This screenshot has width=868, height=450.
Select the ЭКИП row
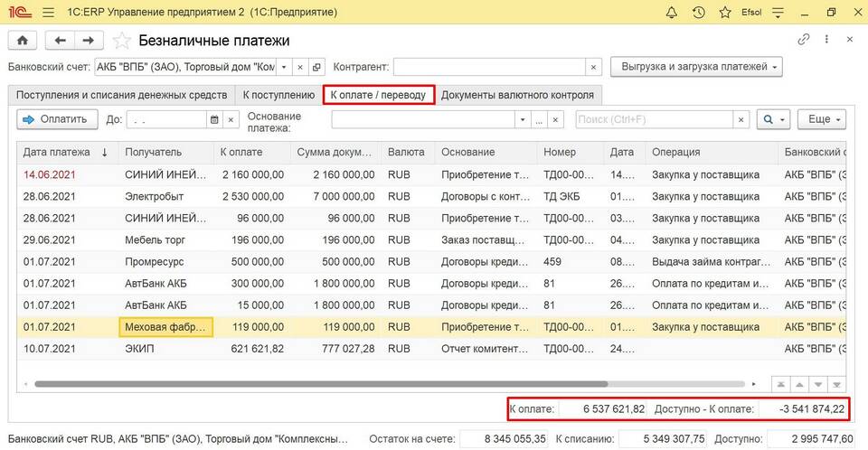point(431,349)
